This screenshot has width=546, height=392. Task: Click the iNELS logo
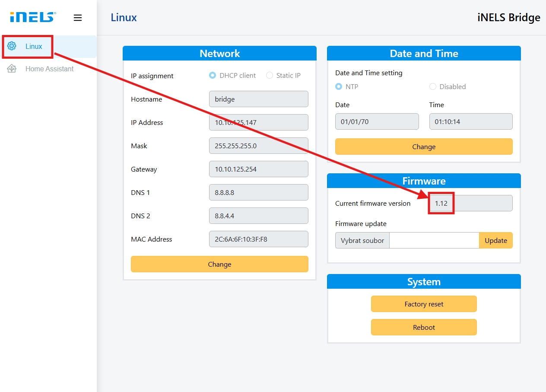[x=33, y=17]
